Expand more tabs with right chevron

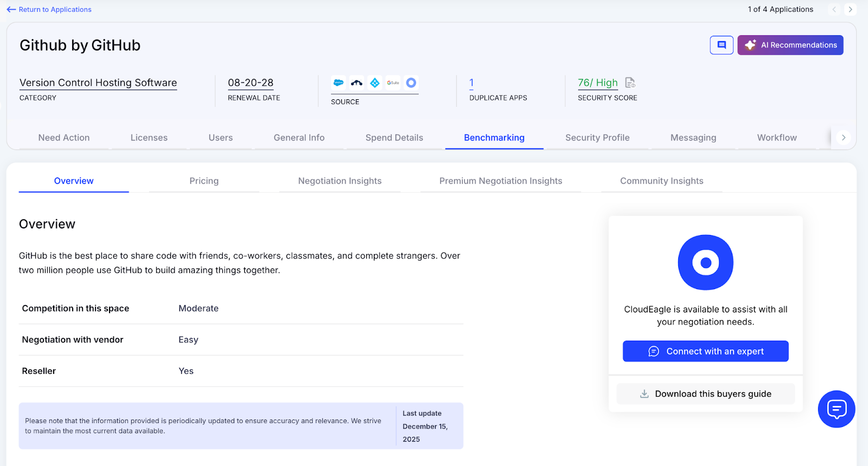coord(843,138)
